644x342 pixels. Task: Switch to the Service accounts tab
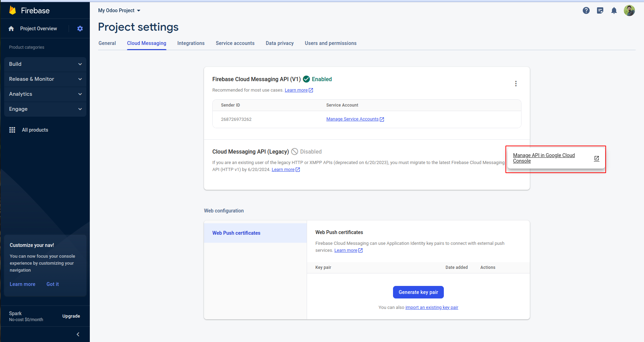tap(235, 43)
